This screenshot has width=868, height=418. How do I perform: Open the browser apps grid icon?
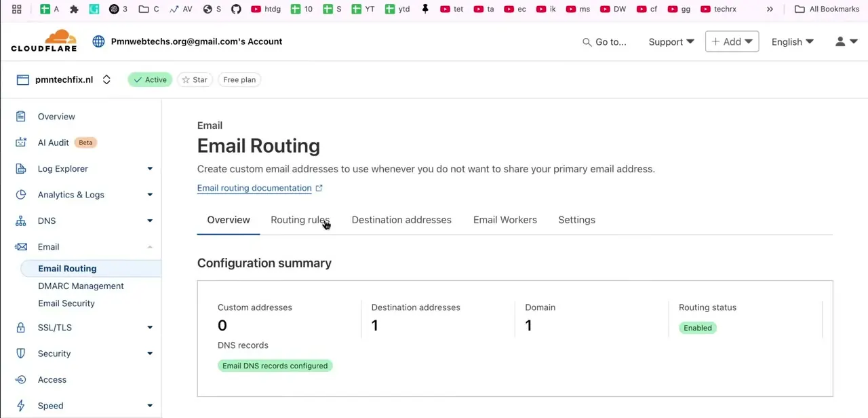16,9
